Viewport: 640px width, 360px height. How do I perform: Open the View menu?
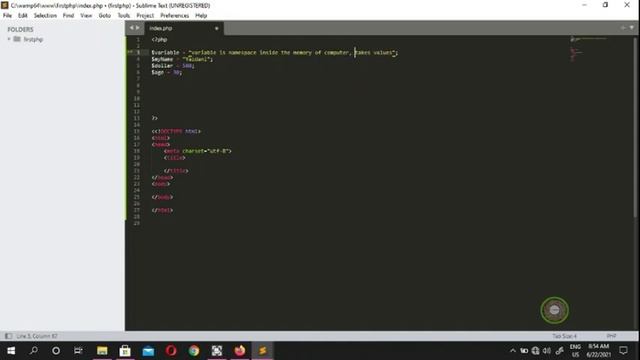pyautogui.click(x=86, y=16)
